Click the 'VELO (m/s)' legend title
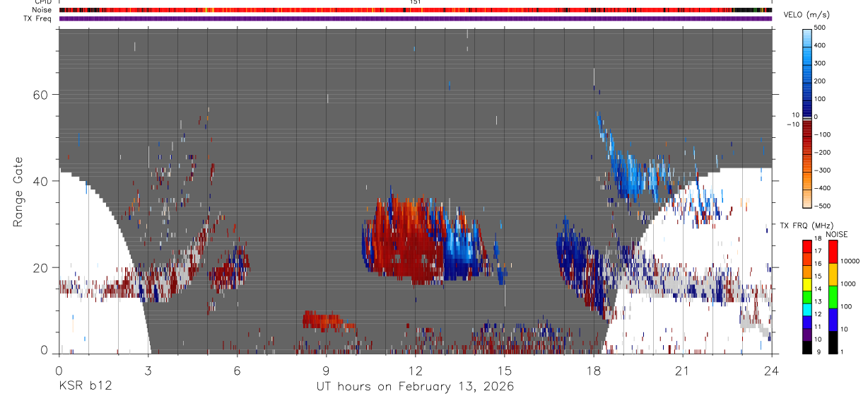The width and height of the screenshot is (868, 401). (808, 16)
